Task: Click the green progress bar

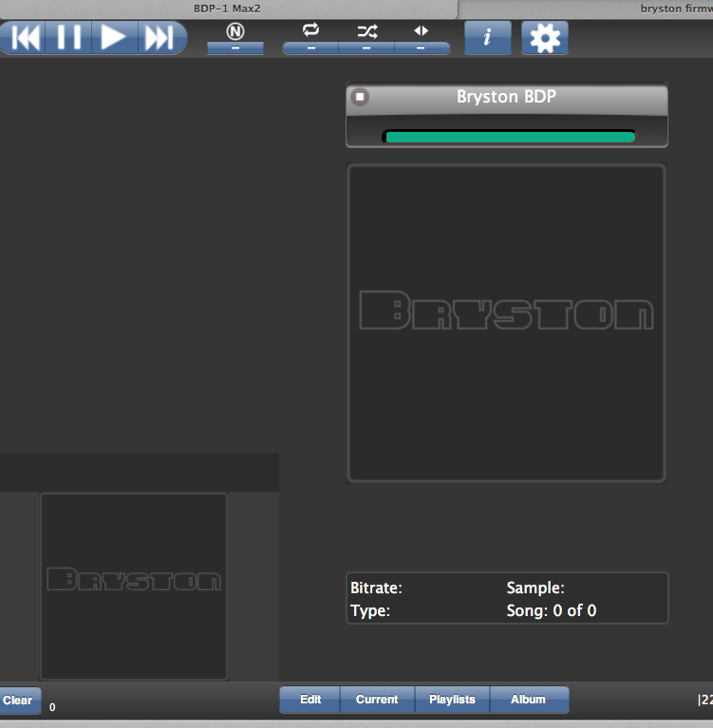Action: point(509,137)
